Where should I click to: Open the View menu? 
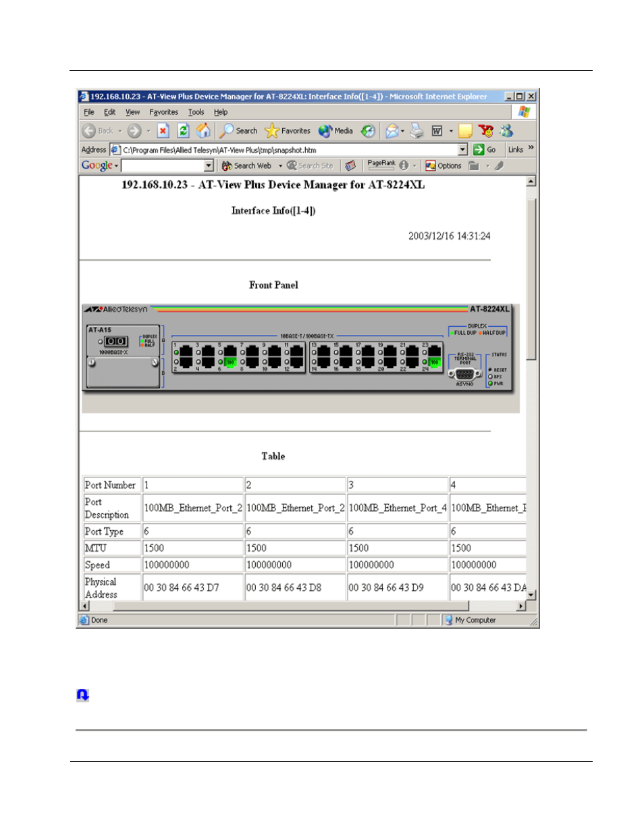tap(132, 112)
